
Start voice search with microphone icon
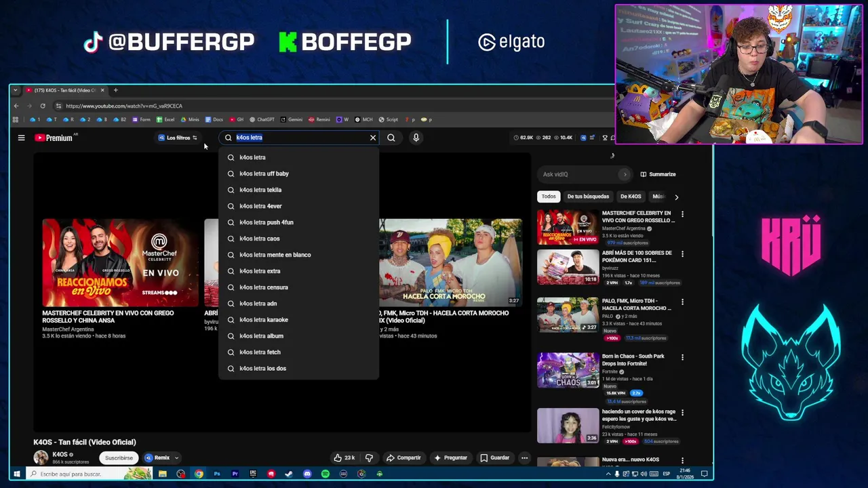(x=416, y=138)
